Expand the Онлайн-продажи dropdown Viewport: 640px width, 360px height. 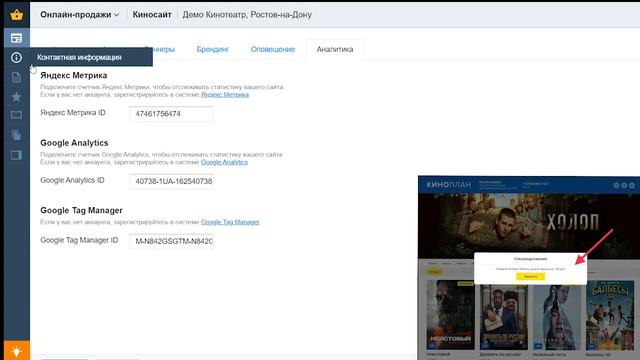click(79, 15)
